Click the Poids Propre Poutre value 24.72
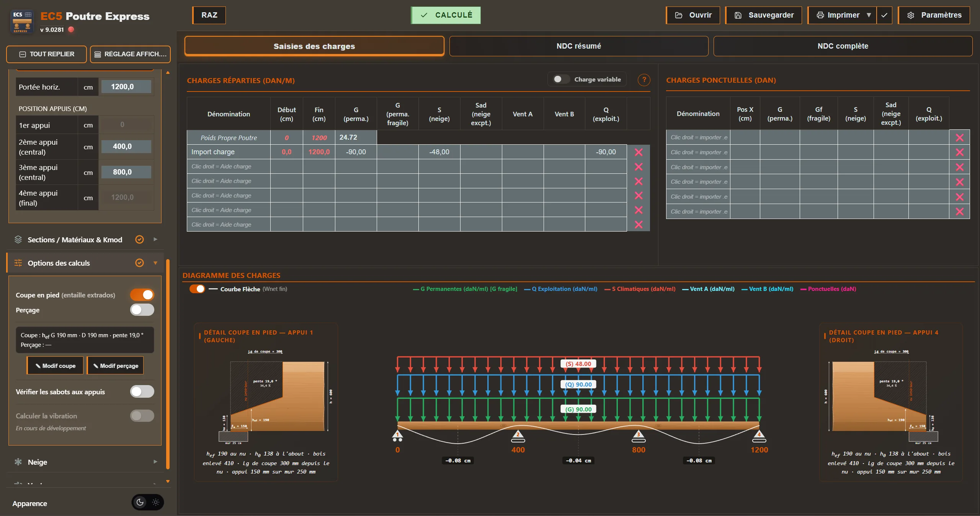 tap(356, 137)
